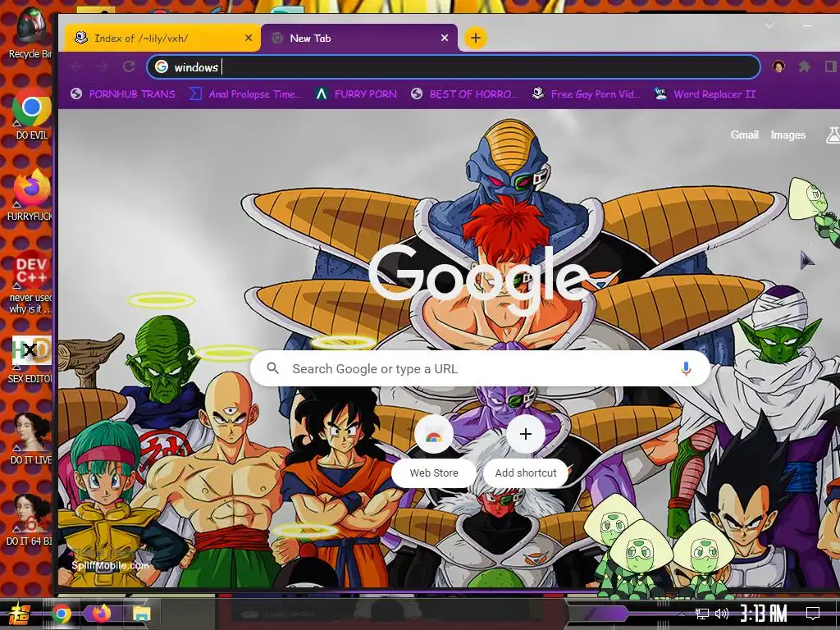
Task: Reload the page with the refresh icon
Action: click(129, 67)
